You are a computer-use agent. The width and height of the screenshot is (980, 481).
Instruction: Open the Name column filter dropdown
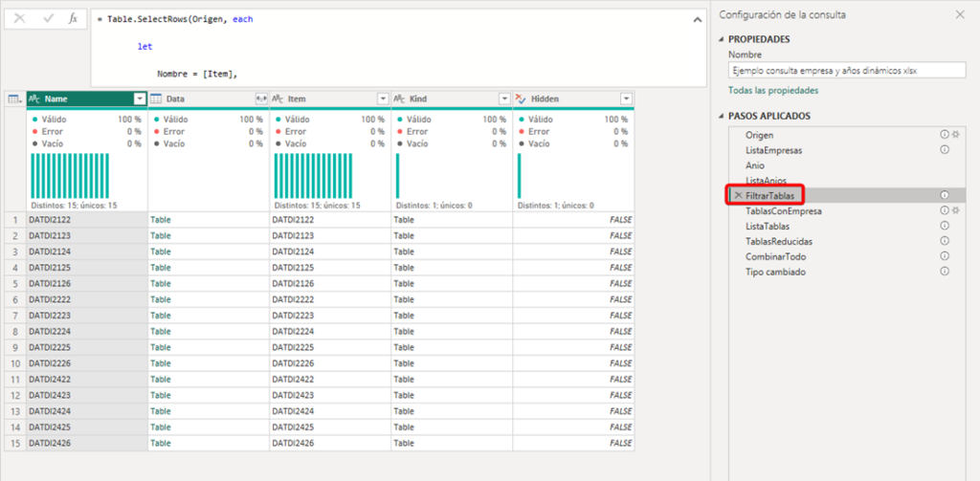(x=140, y=98)
